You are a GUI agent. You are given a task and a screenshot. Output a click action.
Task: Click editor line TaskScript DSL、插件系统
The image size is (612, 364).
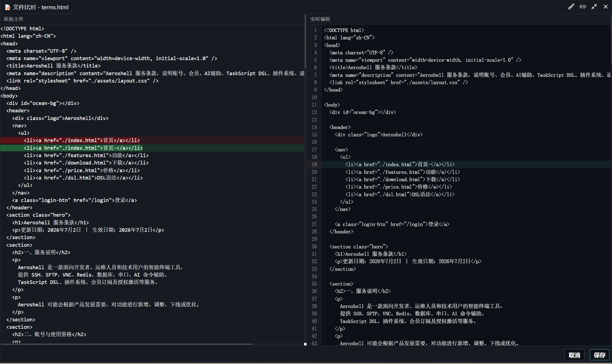click(x=409, y=321)
